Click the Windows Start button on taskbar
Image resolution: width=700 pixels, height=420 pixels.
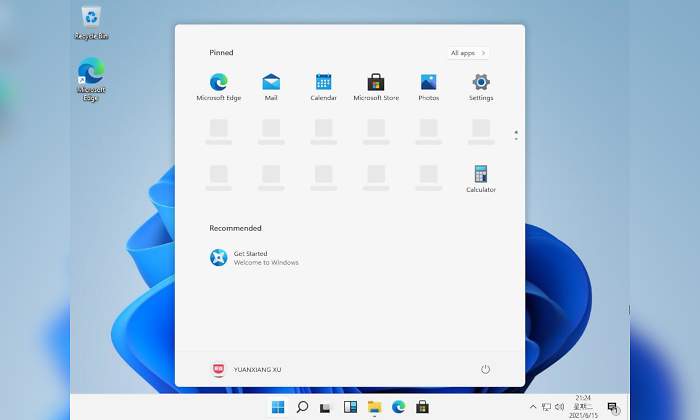(x=278, y=407)
